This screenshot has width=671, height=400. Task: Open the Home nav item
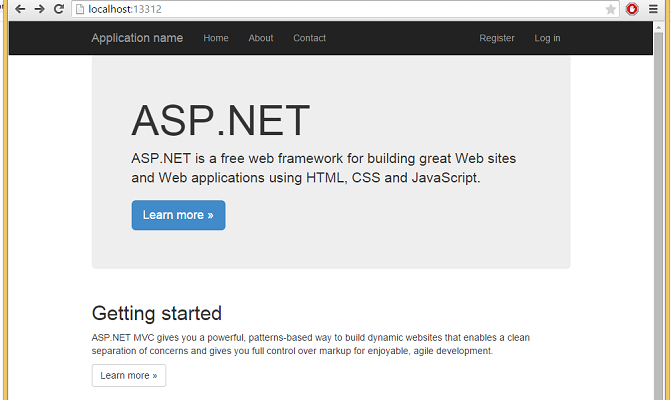(x=216, y=38)
